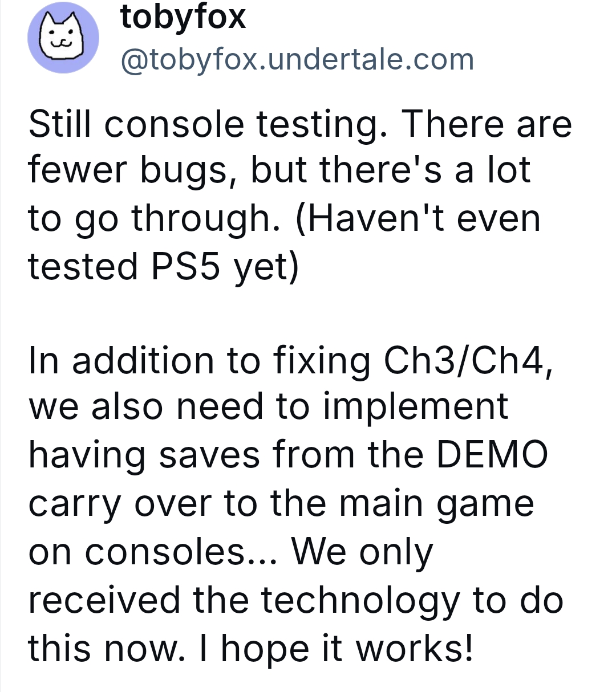Click the word 'technology' in the post

(360, 601)
